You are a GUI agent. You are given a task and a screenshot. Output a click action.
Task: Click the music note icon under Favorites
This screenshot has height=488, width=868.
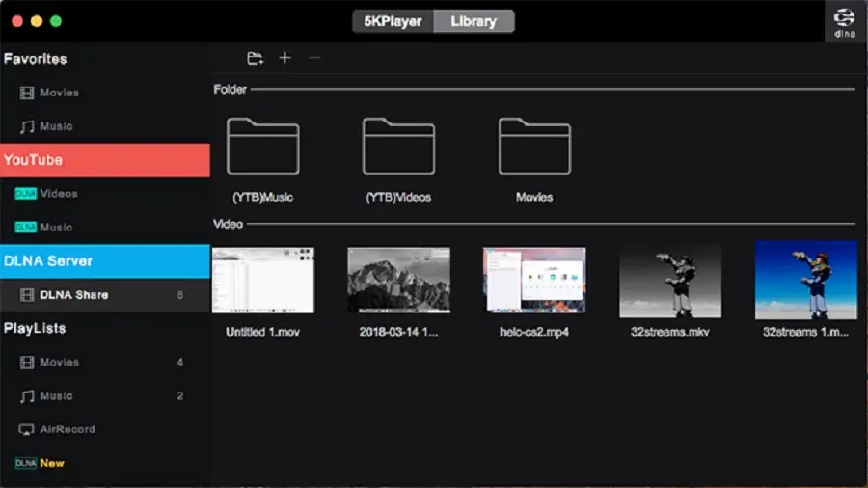point(27,126)
